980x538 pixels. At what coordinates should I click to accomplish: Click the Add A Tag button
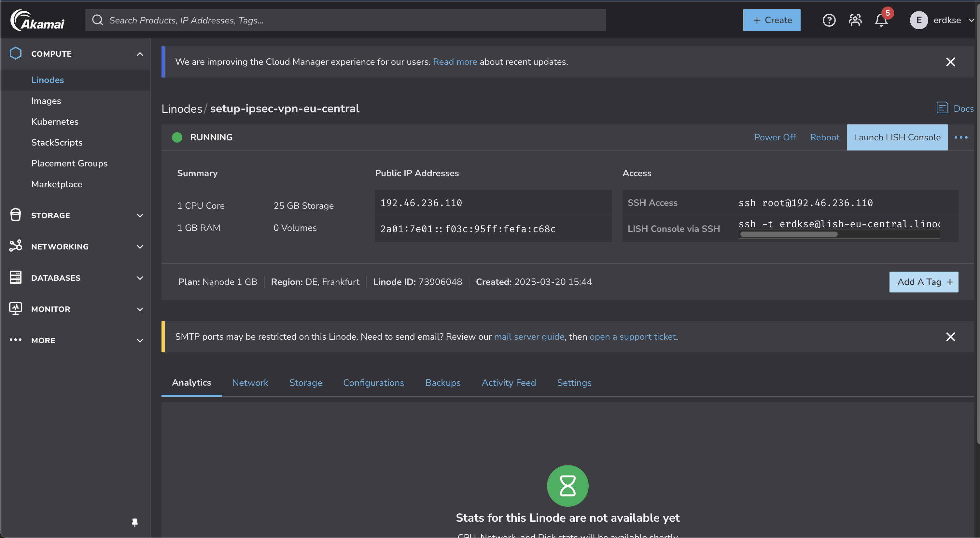point(923,282)
